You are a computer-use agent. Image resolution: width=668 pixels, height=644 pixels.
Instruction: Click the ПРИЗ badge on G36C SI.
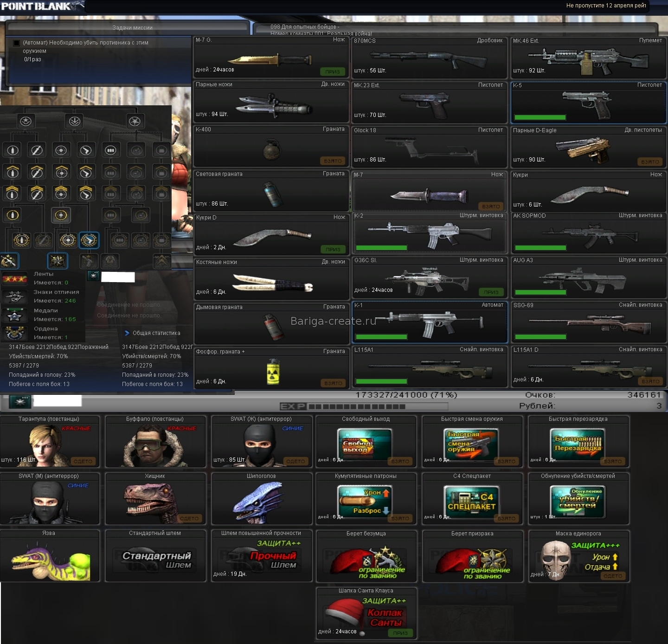pyautogui.click(x=491, y=292)
